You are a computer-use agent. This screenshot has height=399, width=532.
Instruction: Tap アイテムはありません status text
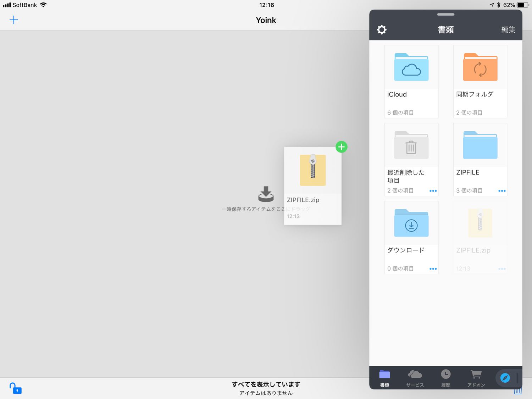pyautogui.click(x=266, y=393)
